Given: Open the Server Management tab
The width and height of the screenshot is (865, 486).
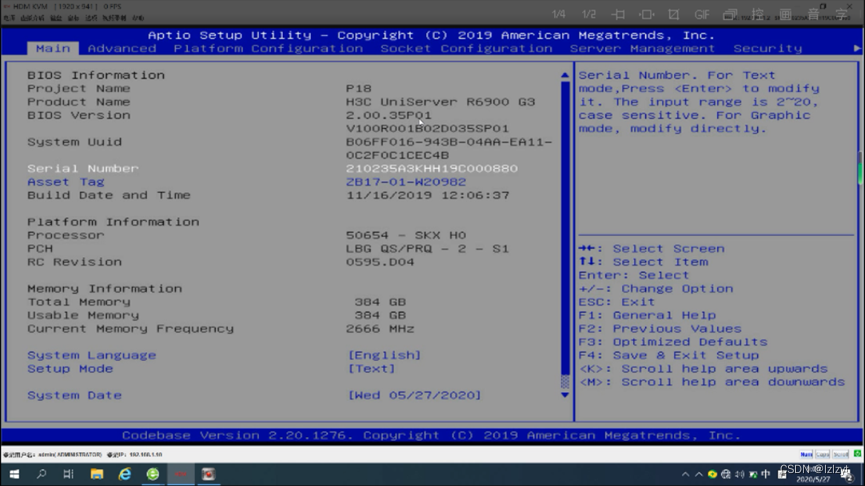Looking at the screenshot, I should [642, 49].
